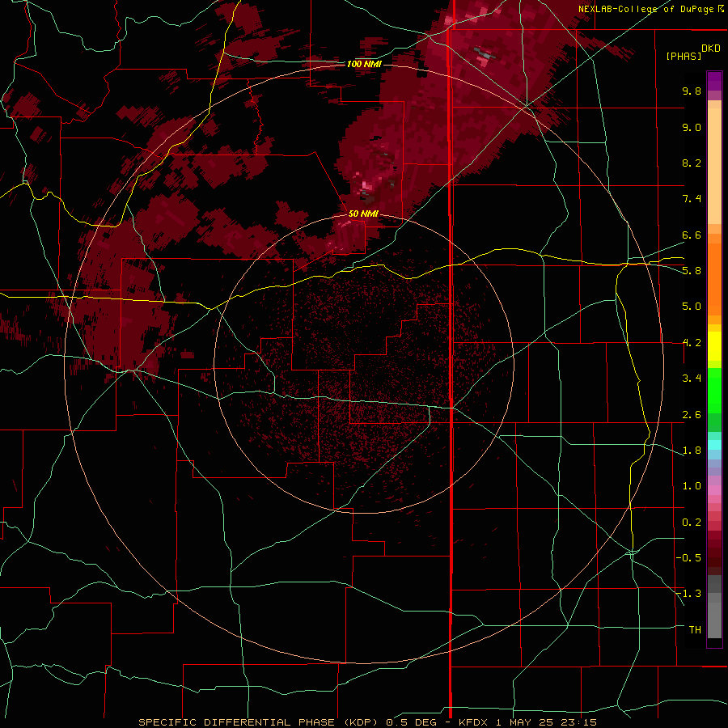Click the gray band at the legend bottom
The image size is (728, 728).
pos(714,607)
